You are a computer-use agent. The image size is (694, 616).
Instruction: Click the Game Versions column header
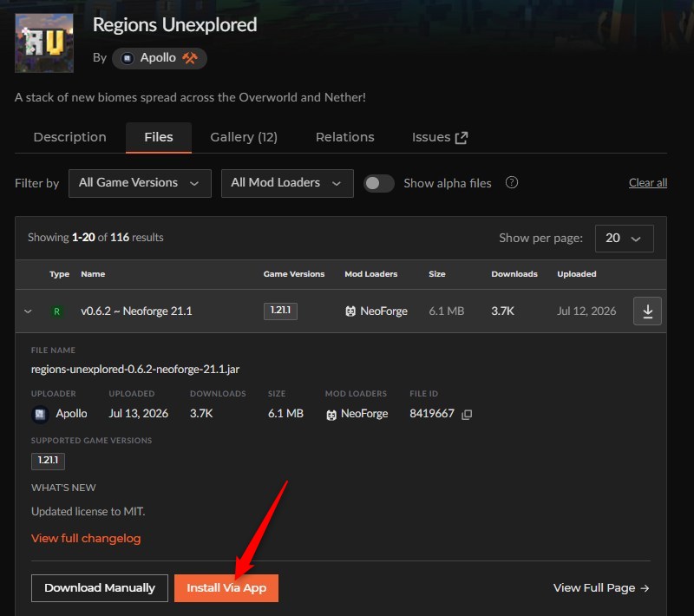pyautogui.click(x=294, y=274)
